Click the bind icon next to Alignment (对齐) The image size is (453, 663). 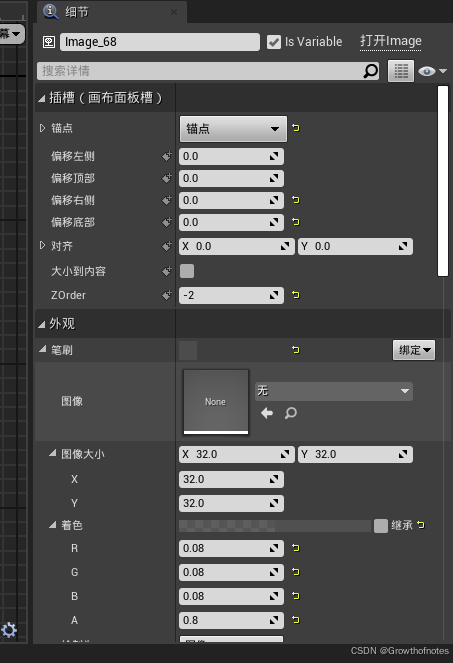click(x=167, y=246)
